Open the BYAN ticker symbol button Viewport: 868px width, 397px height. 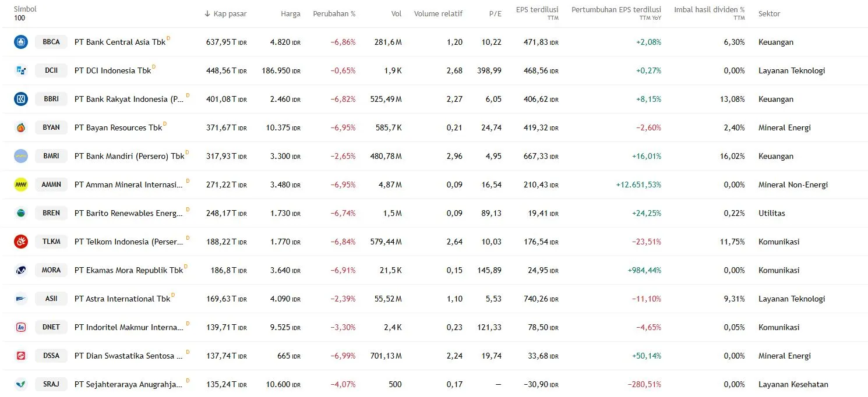[51, 127]
